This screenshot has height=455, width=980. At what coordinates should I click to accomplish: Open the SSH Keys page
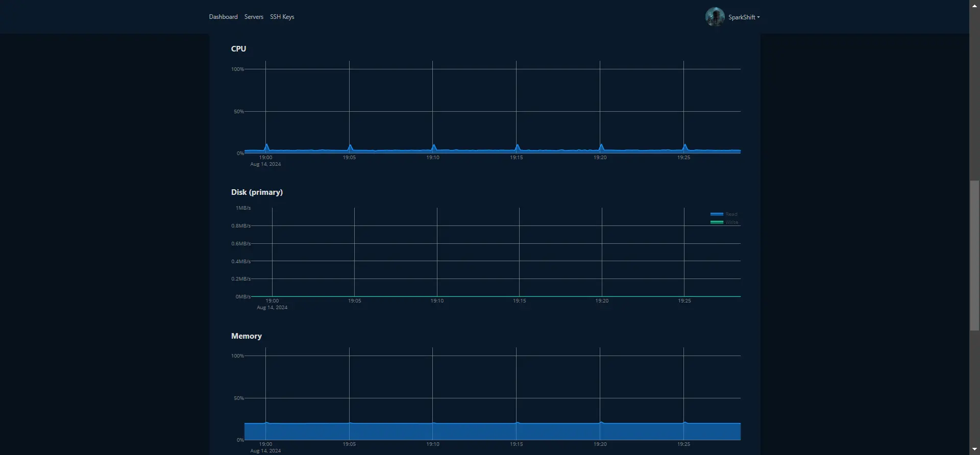tap(282, 17)
